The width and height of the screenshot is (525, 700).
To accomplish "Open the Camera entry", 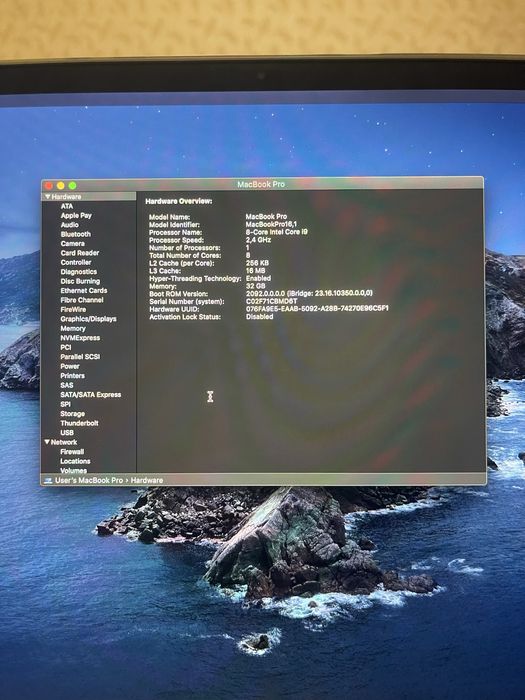I will click(72, 243).
